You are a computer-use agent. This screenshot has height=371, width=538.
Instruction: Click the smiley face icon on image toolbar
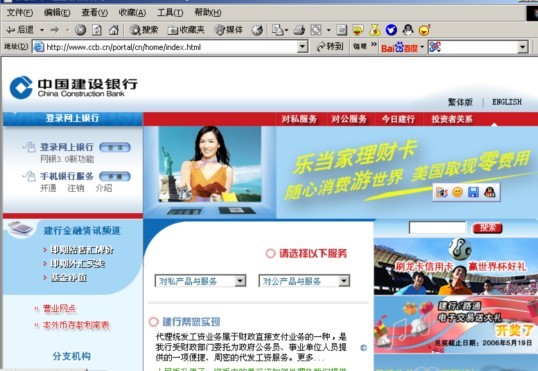coord(457,192)
